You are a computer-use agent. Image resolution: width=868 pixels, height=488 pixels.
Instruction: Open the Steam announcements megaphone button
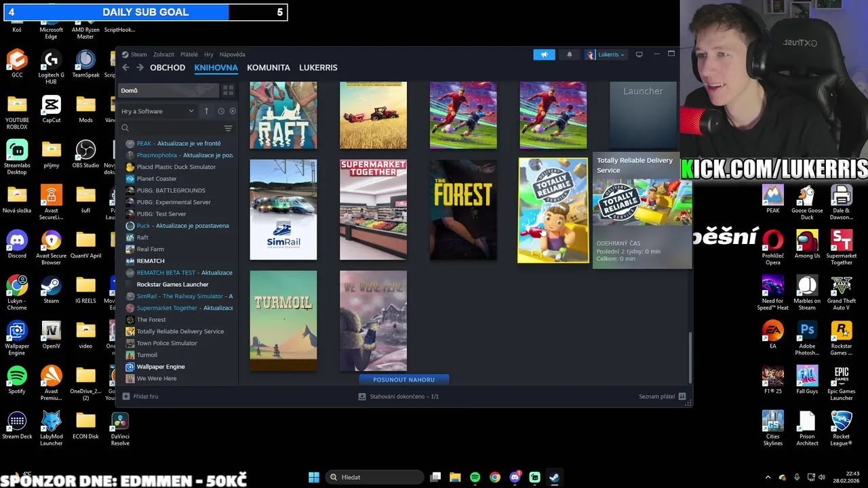[544, 54]
